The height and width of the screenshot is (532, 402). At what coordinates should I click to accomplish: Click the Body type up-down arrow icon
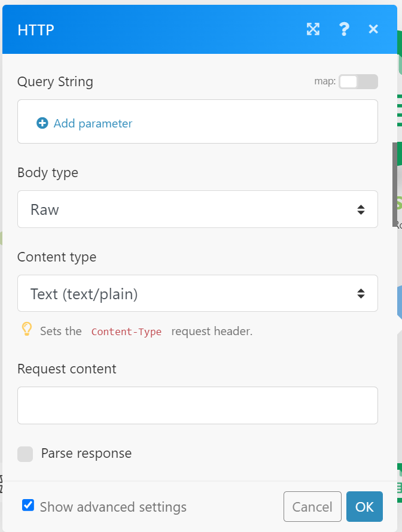click(x=361, y=209)
